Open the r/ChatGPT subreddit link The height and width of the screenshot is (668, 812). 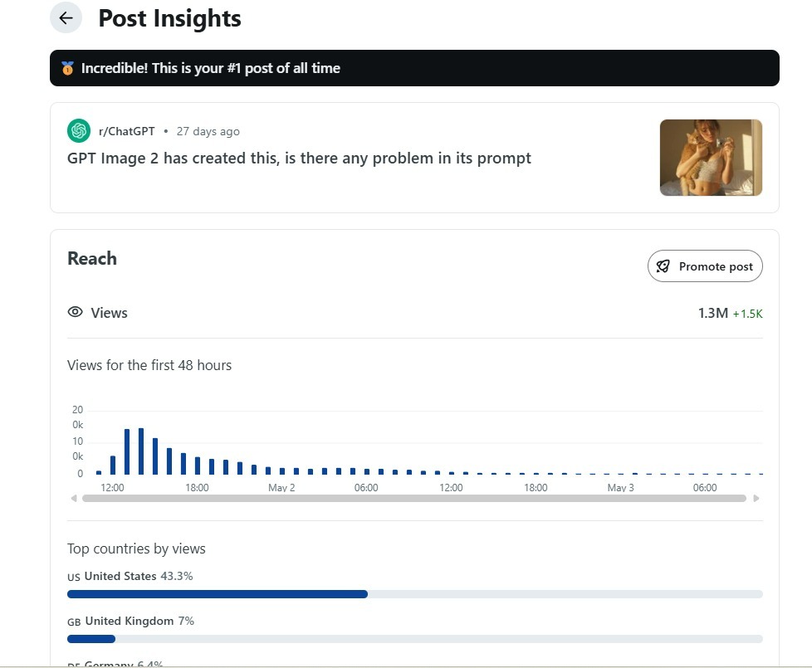click(126, 131)
